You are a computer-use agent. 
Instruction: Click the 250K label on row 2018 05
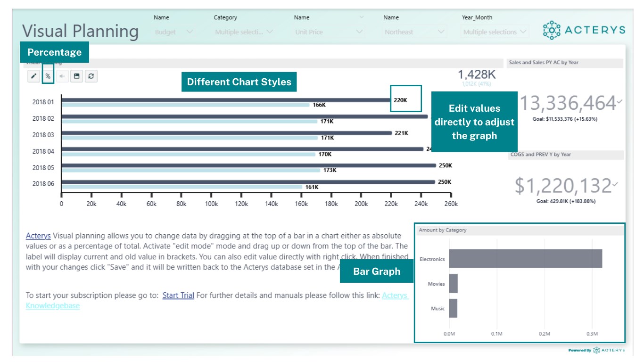click(x=445, y=165)
